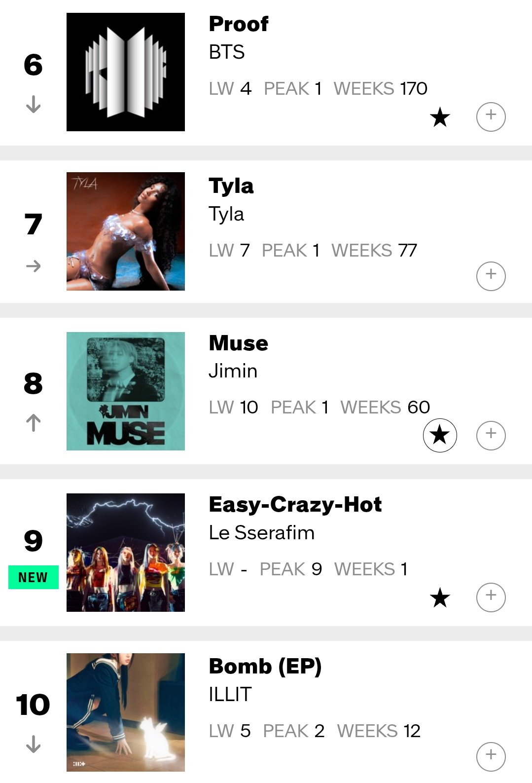Click the Easy-Crazy-Hot album title
Screen dimensions: 532x783
pyautogui.click(x=295, y=505)
